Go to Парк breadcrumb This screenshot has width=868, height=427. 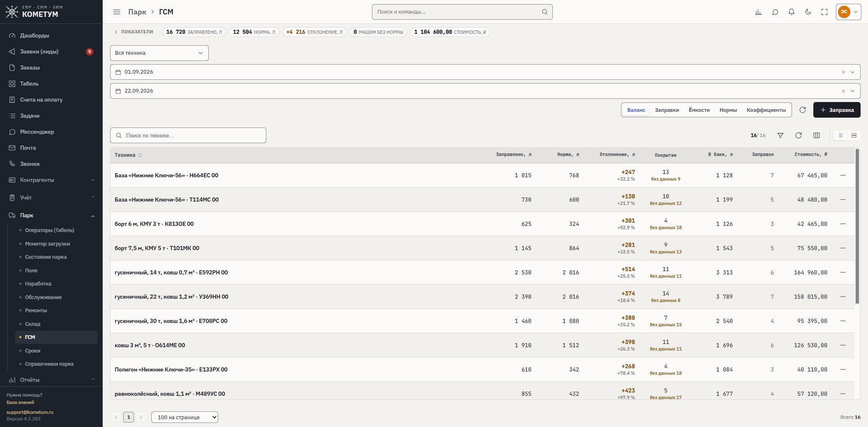[137, 12]
